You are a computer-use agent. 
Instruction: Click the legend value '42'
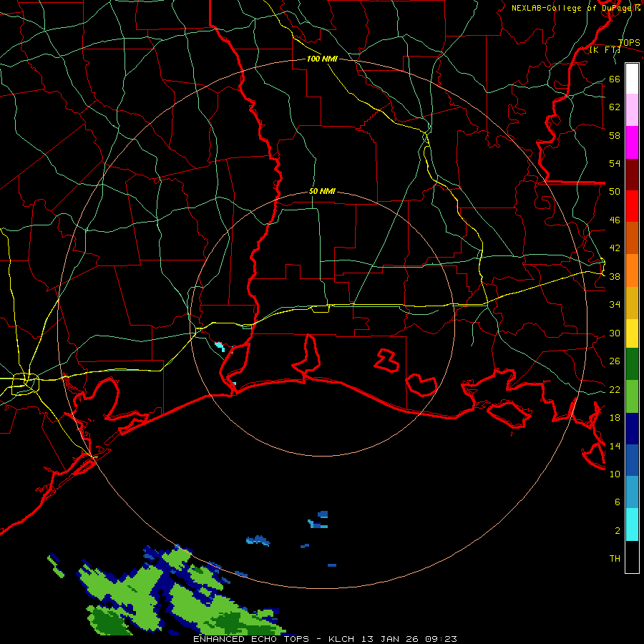pyautogui.click(x=615, y=248)
